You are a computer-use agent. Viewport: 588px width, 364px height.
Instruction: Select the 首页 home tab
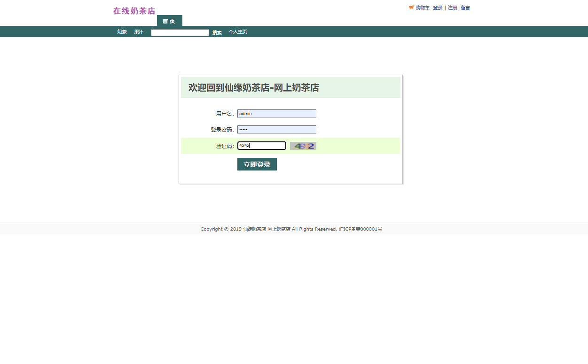coord(169,21)
